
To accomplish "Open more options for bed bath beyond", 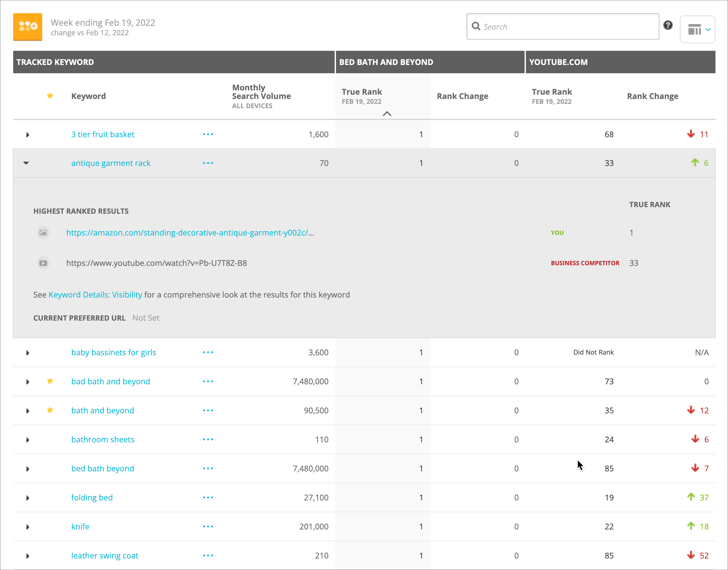I will click(x=208, y=468).
